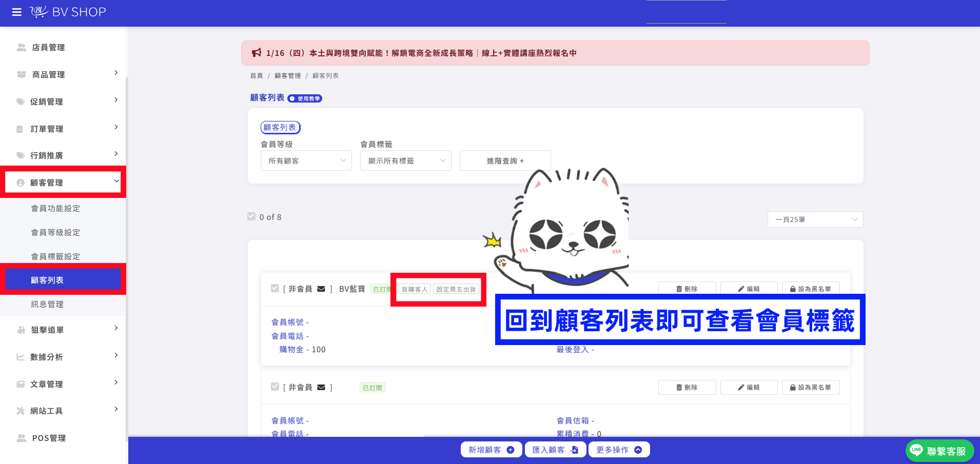This screenshot has width=980, height=464.
Task: Click the 使用教學 help badge
Action: (x=305, y=98)
